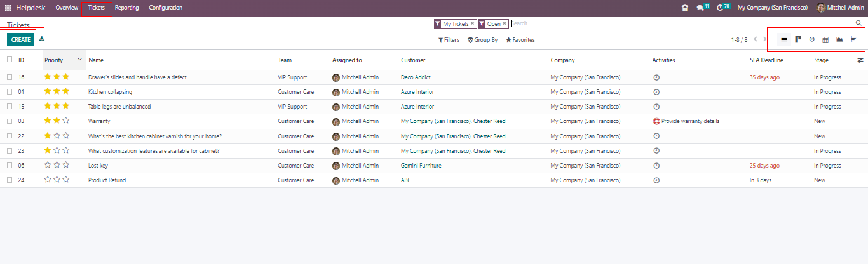This screenshot has width=868, height=264.
Task: Switch to Graph view
Action: (x=839, y=39)
